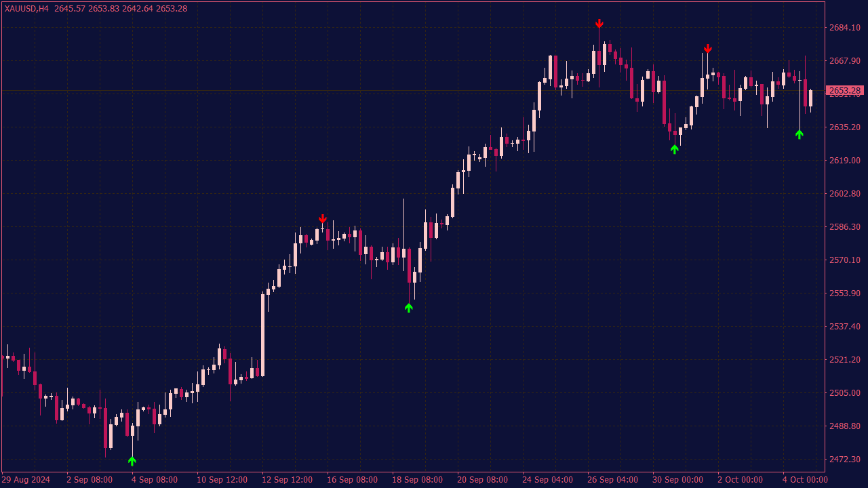
Task: Click the 2488.80 price axis label
Action: pyautogui.click(x=845, y=426)
